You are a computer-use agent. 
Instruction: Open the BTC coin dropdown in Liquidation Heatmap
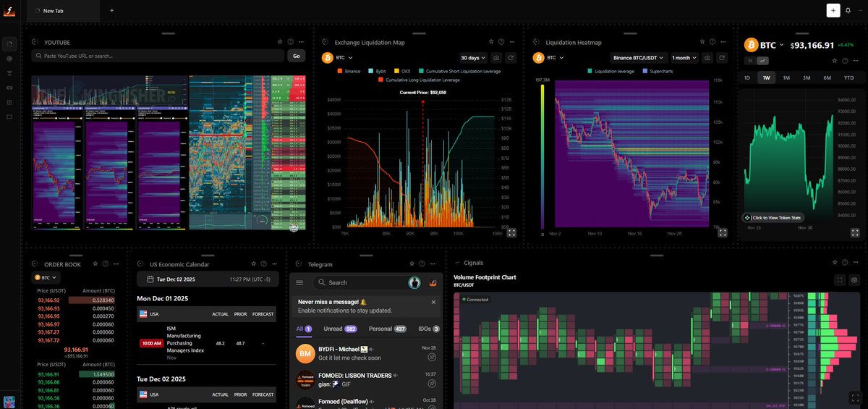point(548,57)
